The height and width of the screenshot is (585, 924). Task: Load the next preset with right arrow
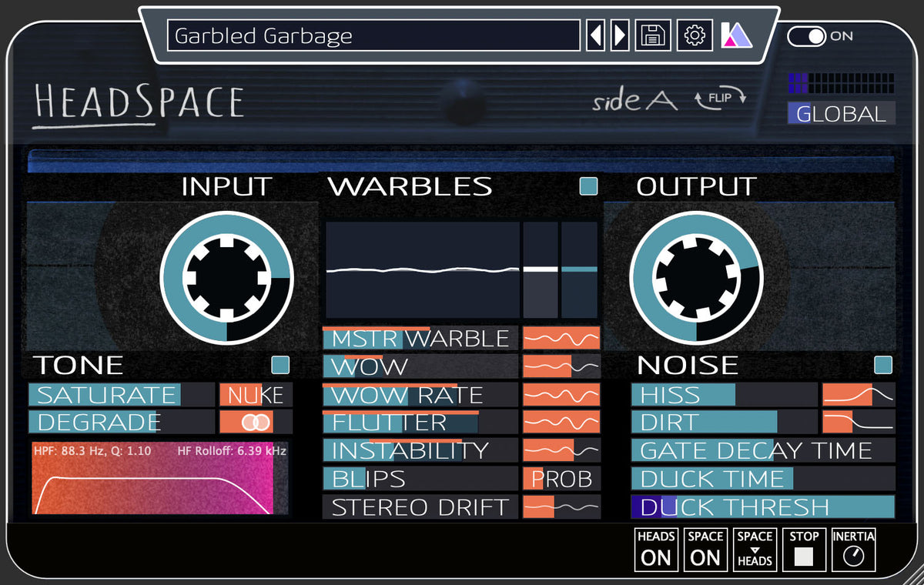pos(620,35)
